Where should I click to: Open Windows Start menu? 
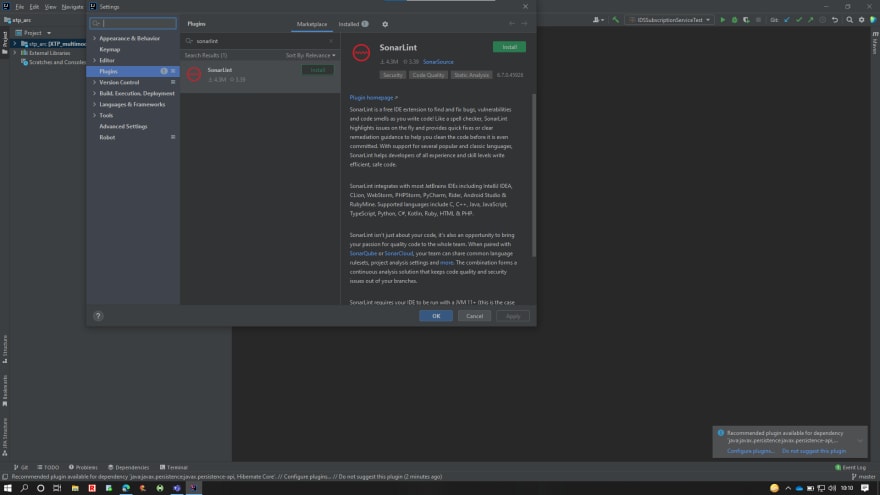click(7, 488)
